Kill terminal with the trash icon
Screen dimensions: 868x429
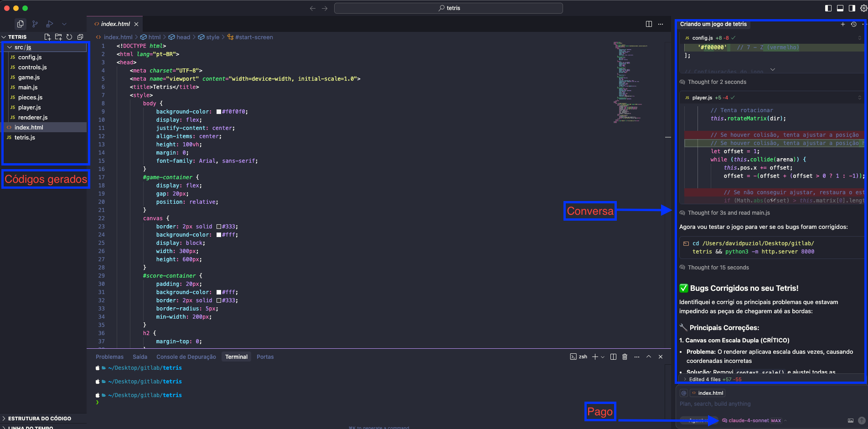pyautogui.click(x=625, y=357)
